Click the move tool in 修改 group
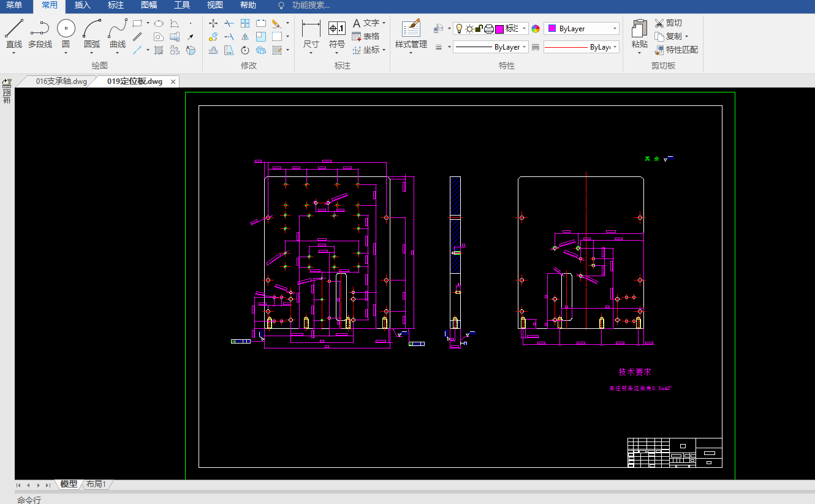The image size is (815, 504). (213, 23)
